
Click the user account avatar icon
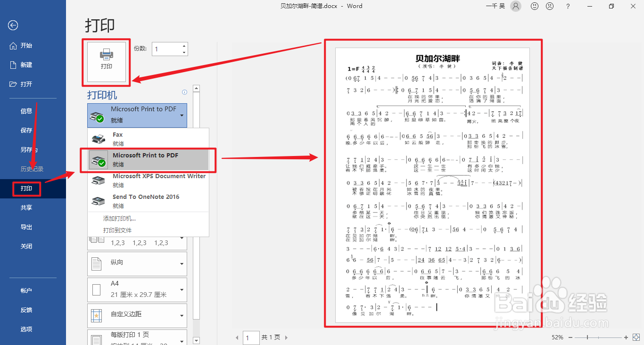[516, 6]
